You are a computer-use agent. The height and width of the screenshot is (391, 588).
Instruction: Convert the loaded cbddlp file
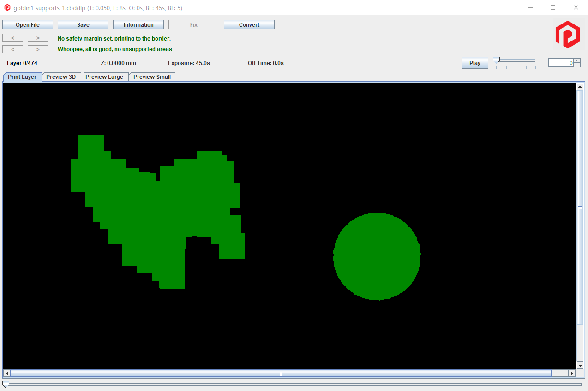coord(249,24)
